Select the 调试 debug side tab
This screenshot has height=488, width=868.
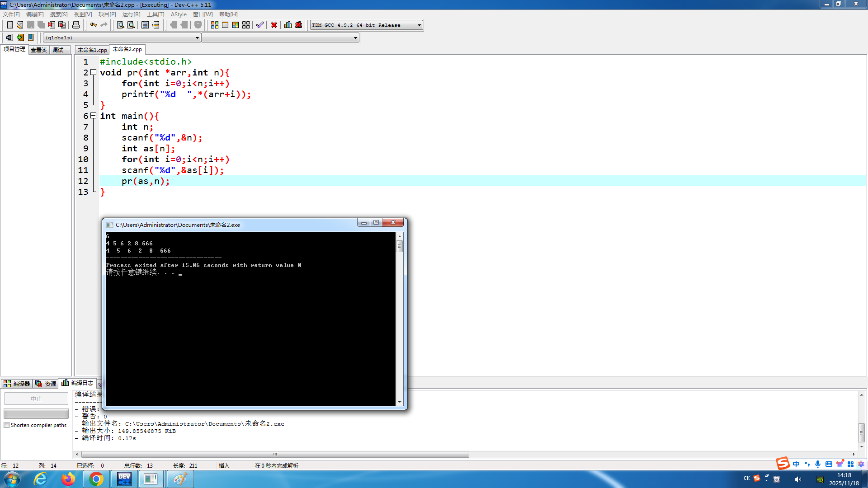tap(58, 50)
